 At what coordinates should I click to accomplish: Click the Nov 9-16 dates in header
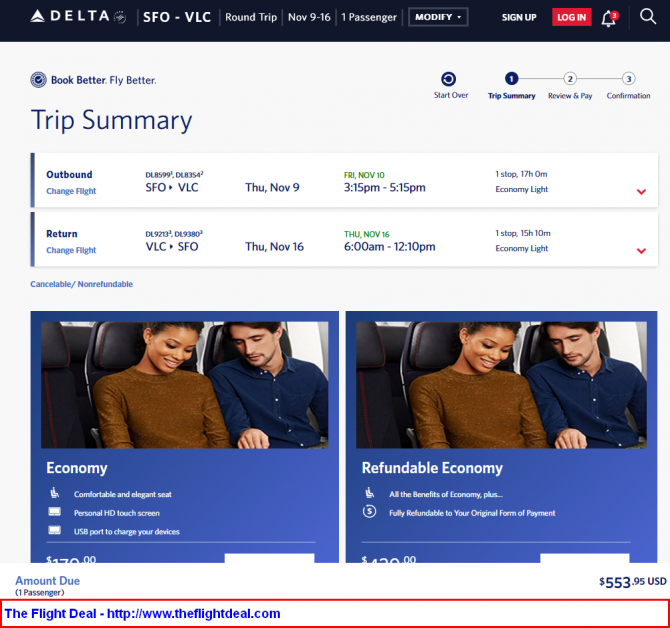[x=309, y=17]
